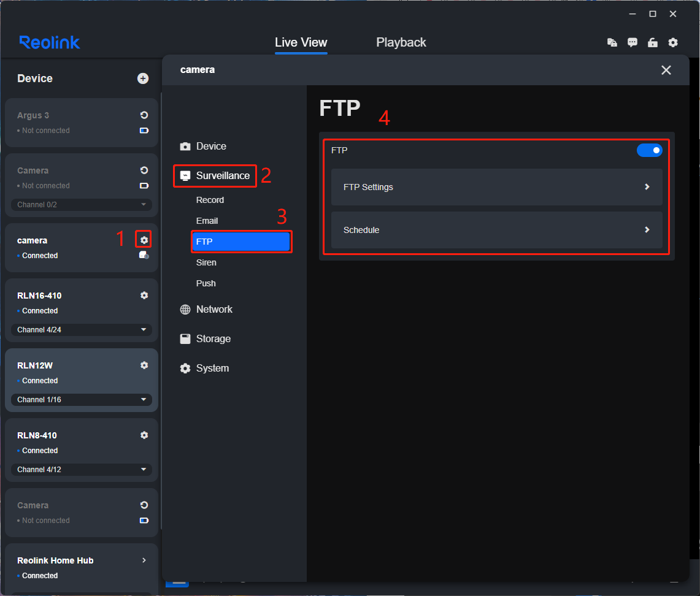Screen dimensions: 700x596
Task: Open settings gear for RLN16-410
Action: click(144, 296)
